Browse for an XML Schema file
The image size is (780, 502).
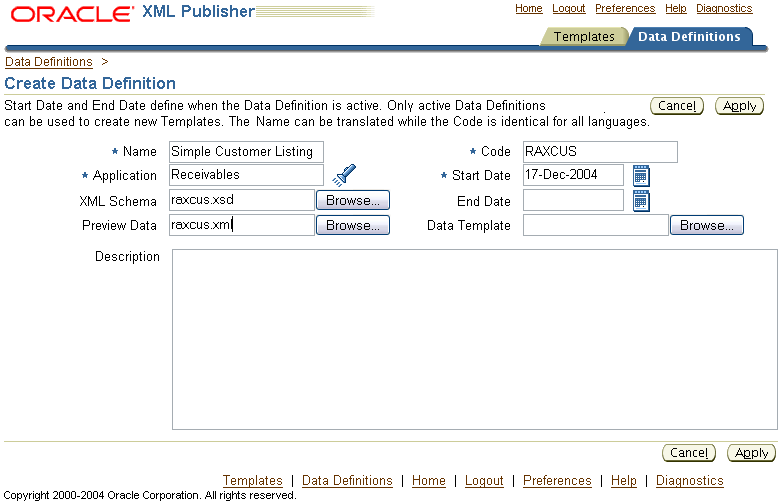[x=353, y=200]
